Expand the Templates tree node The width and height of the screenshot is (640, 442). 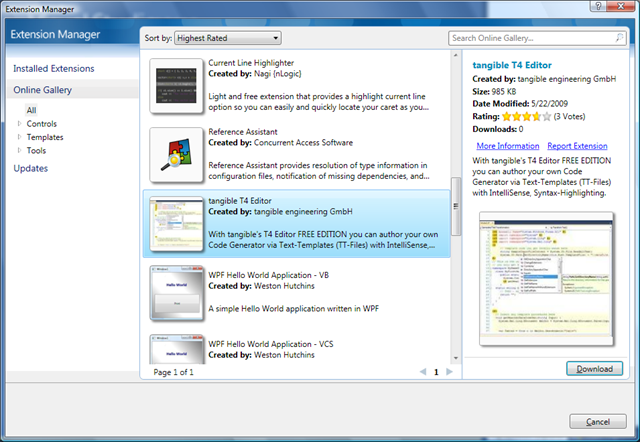pos(30,136)
